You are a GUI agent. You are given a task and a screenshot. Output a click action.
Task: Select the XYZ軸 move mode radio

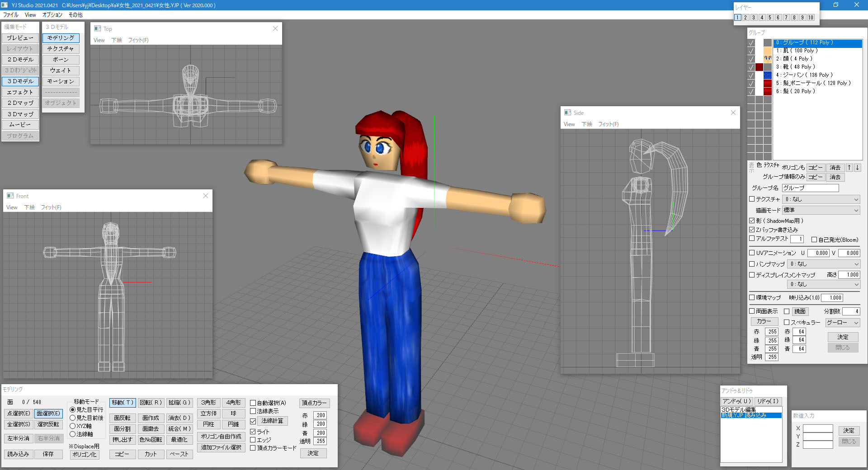(x=72, y=426)
